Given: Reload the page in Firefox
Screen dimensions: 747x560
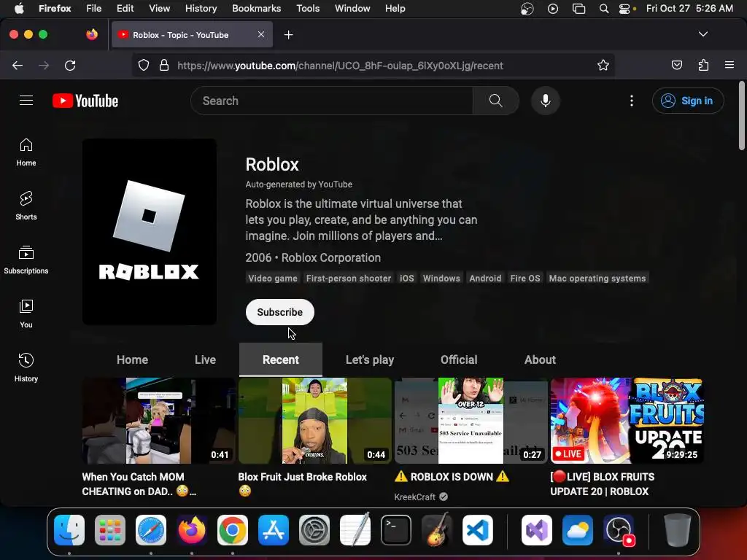Looking at the screenshot, I should (x=70, y=65).
